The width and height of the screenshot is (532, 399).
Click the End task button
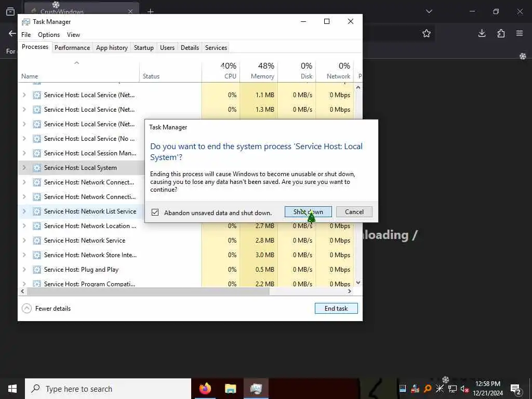(x=336, y=309)
